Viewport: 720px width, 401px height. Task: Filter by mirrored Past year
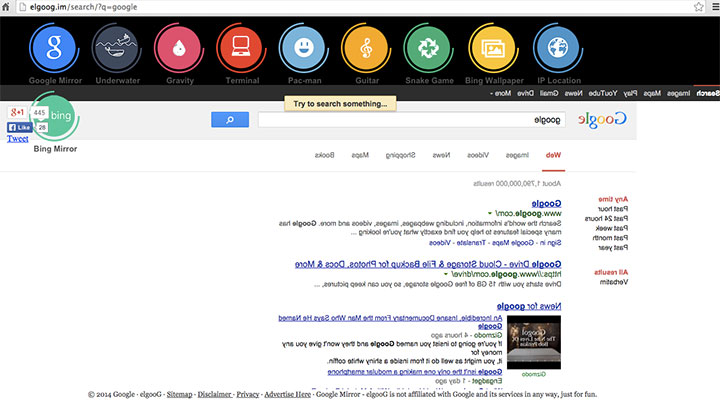coord(613,248)
